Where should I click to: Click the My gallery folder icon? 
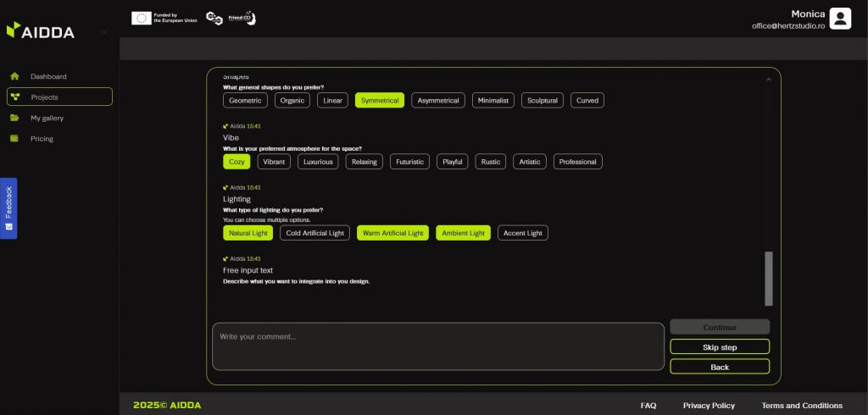click(14, 118)
